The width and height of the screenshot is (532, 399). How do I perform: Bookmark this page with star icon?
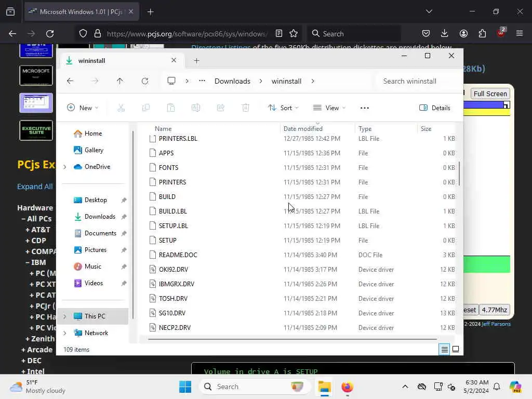click(294, 34)
